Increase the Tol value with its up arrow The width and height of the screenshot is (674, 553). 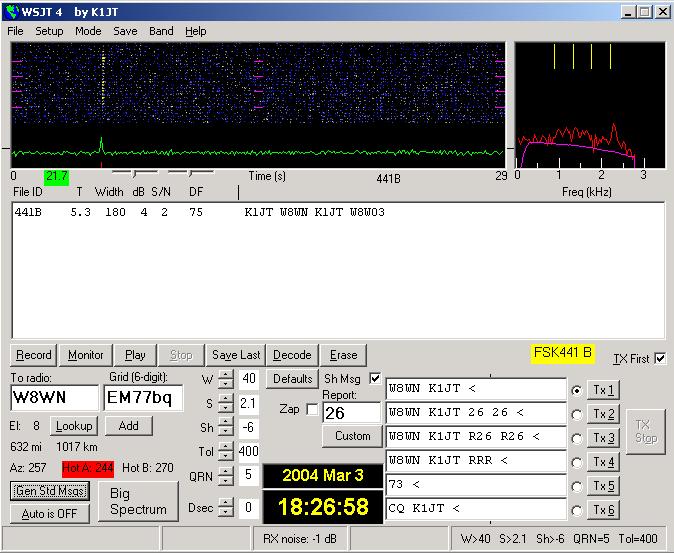(x=226, y=447)
